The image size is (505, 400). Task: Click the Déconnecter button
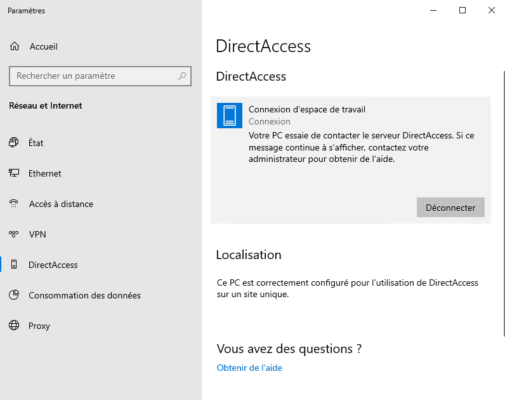click(450, 207)
